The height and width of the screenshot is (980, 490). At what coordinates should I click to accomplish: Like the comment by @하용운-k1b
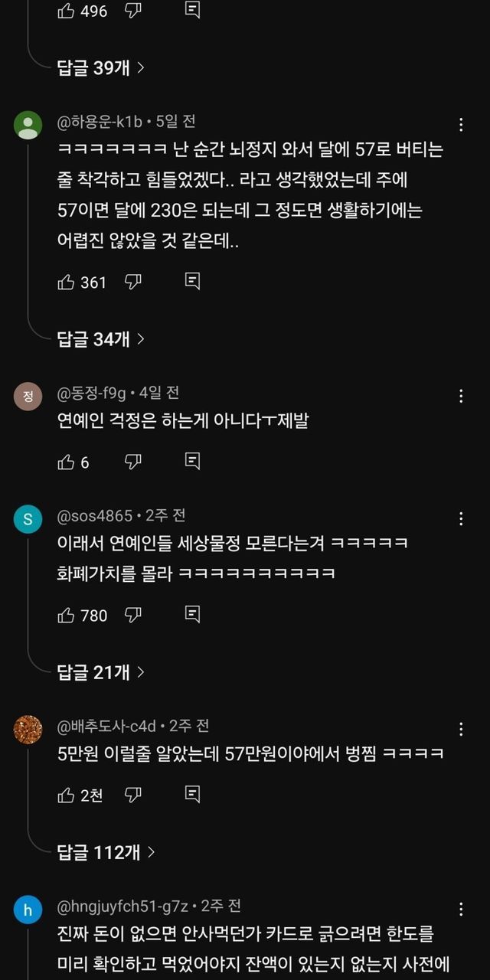(x=67, y=282)
